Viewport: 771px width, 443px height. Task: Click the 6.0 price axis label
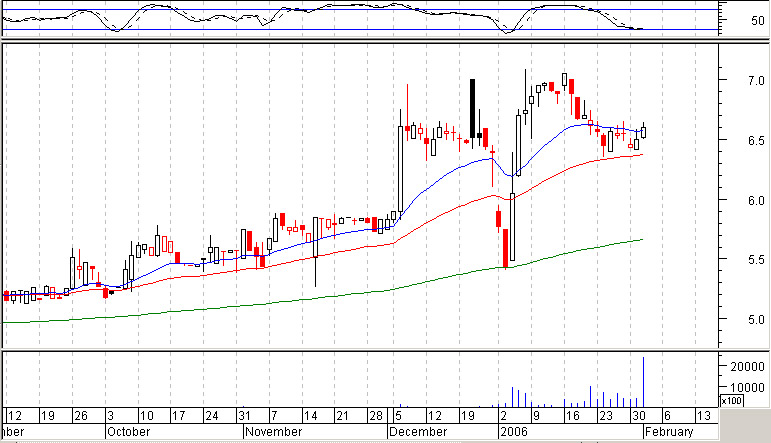[756, 201]
